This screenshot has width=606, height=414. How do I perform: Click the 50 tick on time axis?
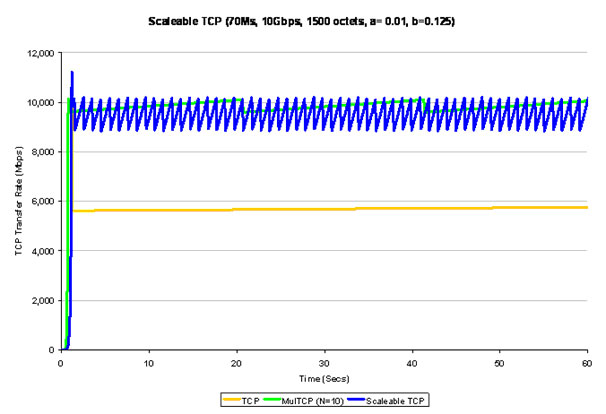(499, 361)
